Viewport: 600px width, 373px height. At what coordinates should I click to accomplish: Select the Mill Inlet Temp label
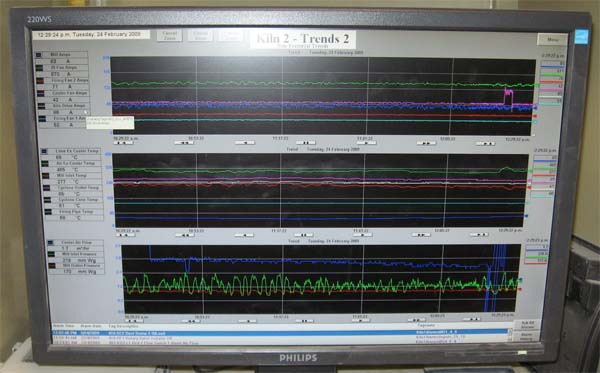coord(72,176)
